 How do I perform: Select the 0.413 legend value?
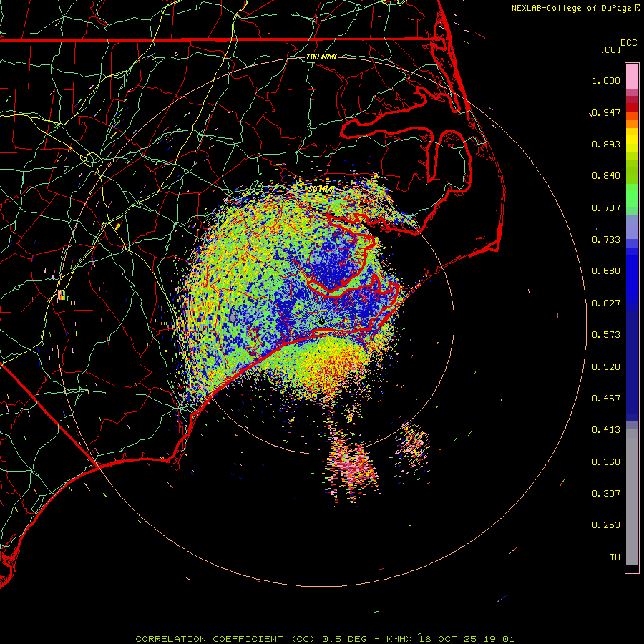tap(606, 430)
